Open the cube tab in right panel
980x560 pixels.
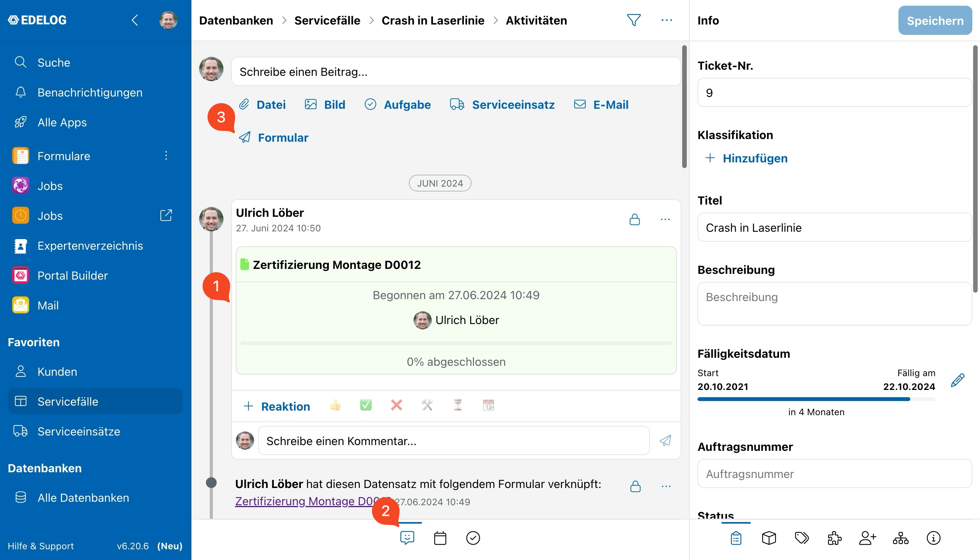769,538
